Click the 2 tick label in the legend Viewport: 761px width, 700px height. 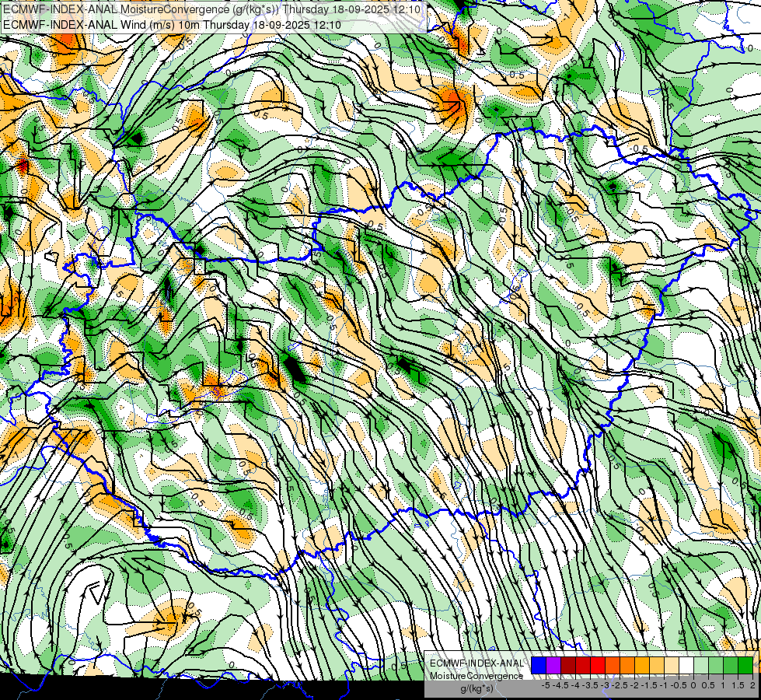752,685
